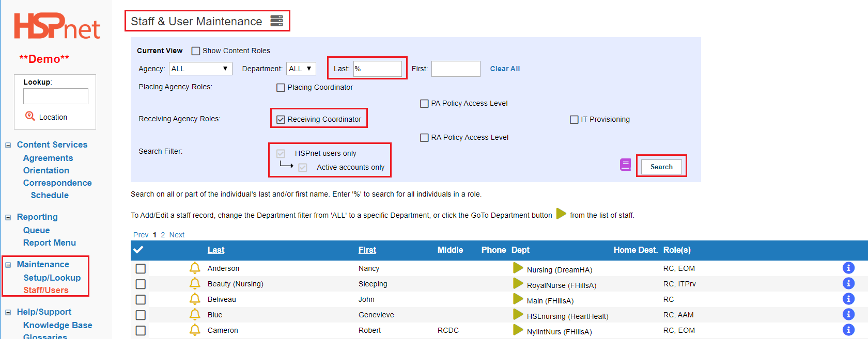Open info icon for Cameron row
868x339 pixels.
[x=848, y=330]
